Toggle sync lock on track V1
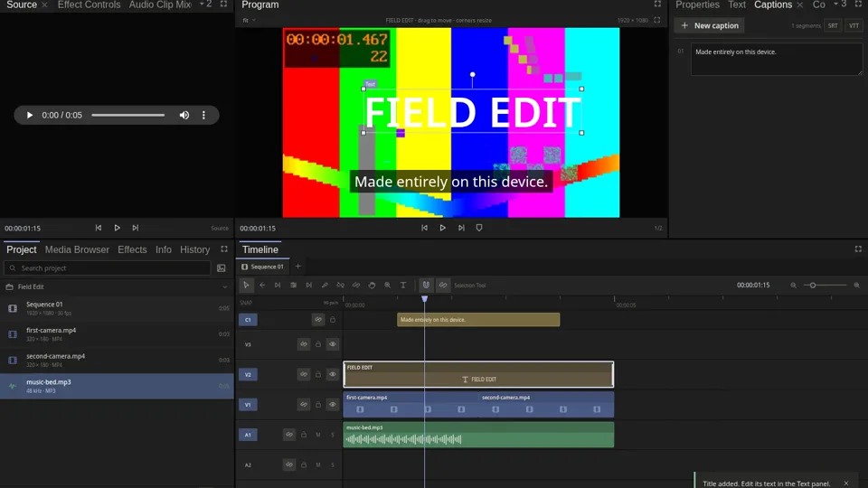868x488 pixels. pyautogui.click(x=304, y=405)
